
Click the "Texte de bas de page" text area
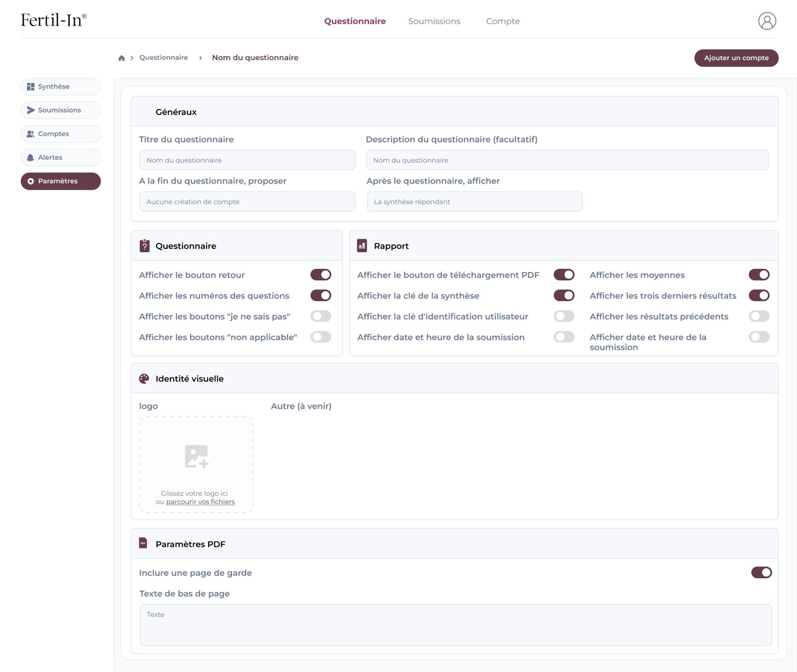click(x=456, y=625)
